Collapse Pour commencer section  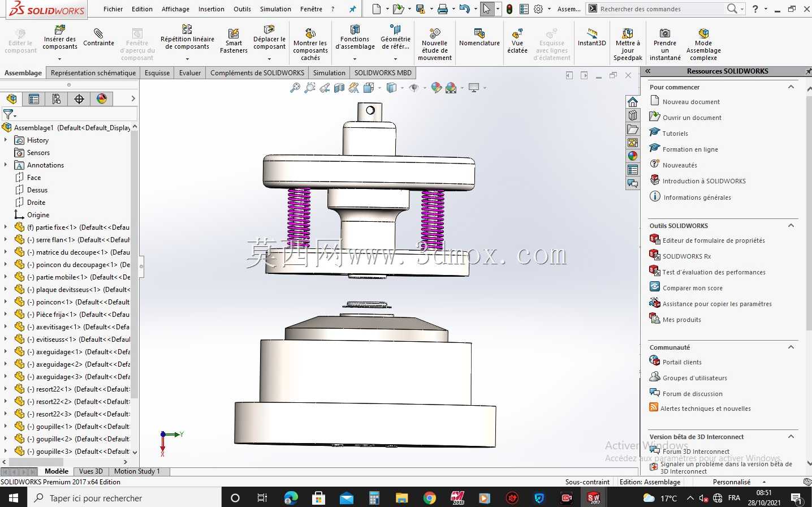coord(791,87)
